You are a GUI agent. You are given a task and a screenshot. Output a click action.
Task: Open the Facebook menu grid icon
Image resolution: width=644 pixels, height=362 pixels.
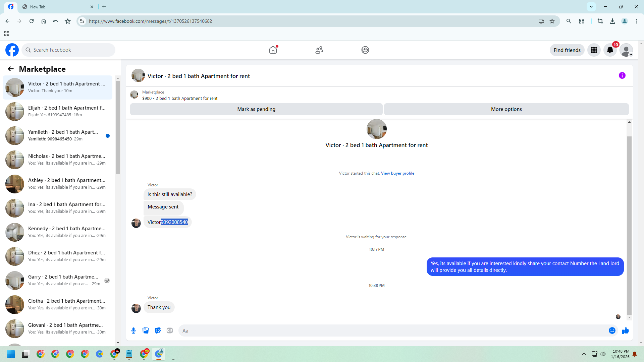click(x=594, y=50)
